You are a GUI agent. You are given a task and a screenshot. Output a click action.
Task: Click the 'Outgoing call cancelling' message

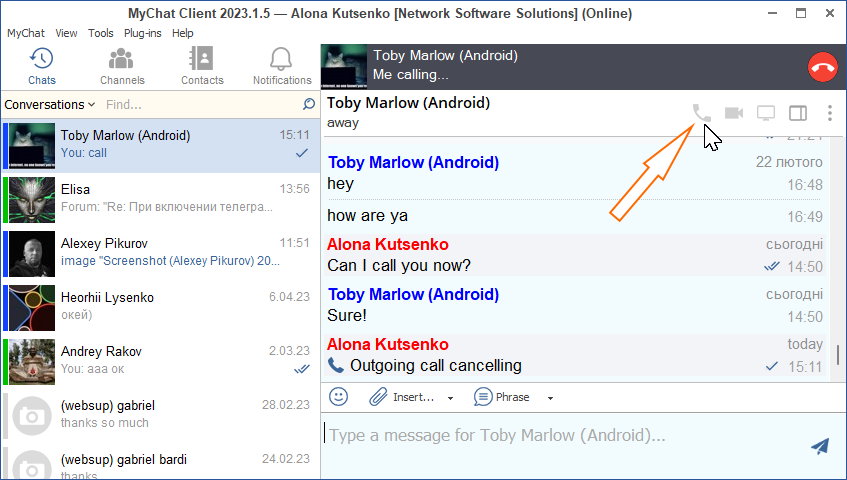coord(435,366)
